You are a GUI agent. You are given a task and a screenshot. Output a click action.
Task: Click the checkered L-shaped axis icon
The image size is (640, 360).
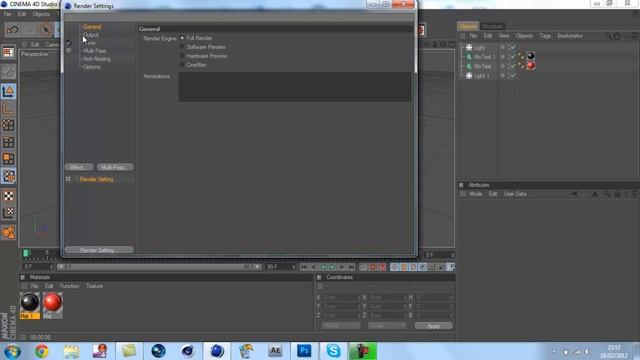coord(8,213)
